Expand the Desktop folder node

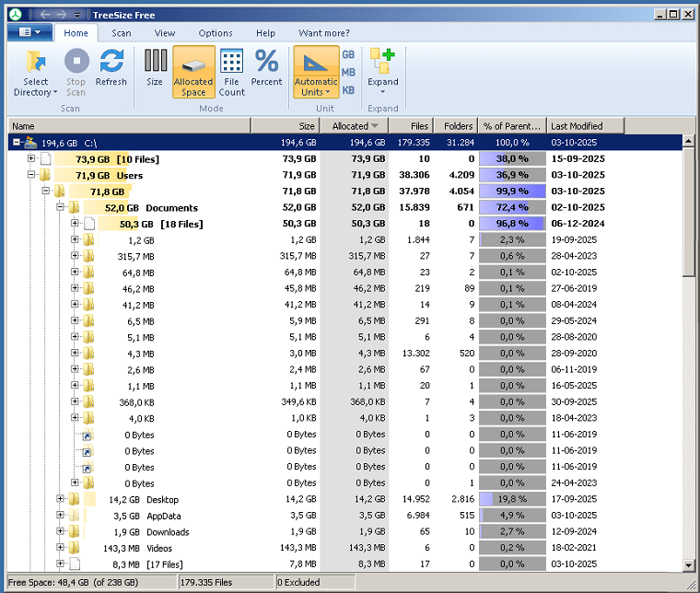[61, 500]
